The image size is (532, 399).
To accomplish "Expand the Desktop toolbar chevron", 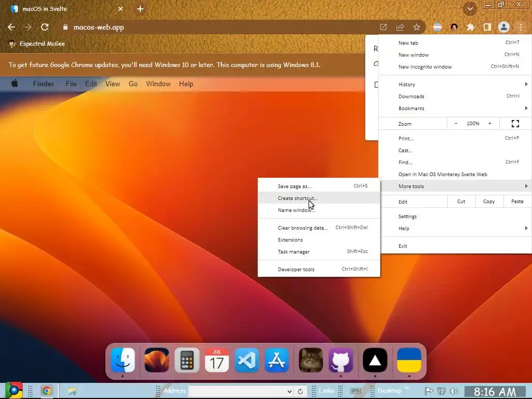I will click(406, 388).
